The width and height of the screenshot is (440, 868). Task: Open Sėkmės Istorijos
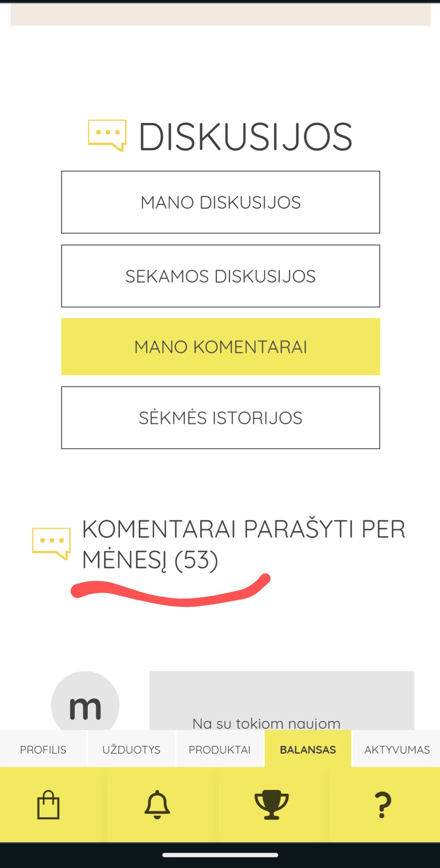[220, 417]
